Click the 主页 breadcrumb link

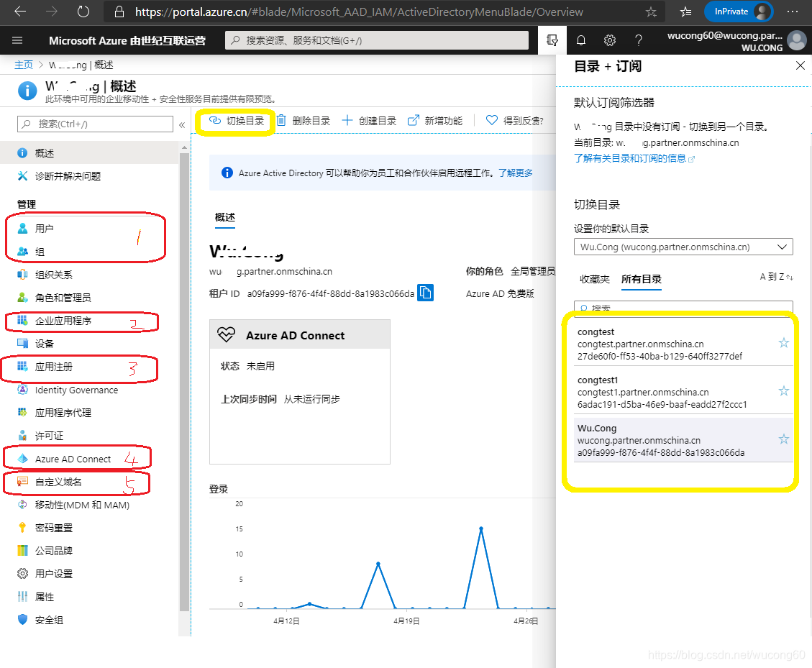pos(23,65)
